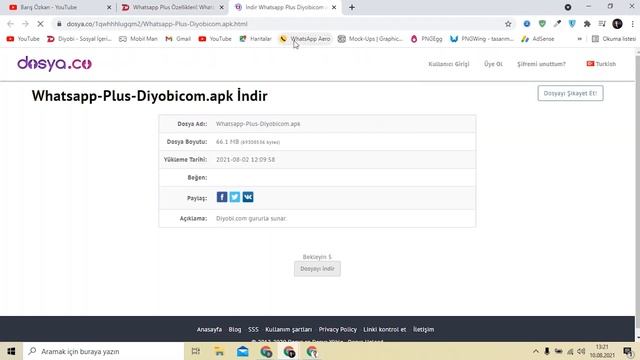640x360 pixels.
Task: Open Anasayfa footer link
Action: (209, 329)
